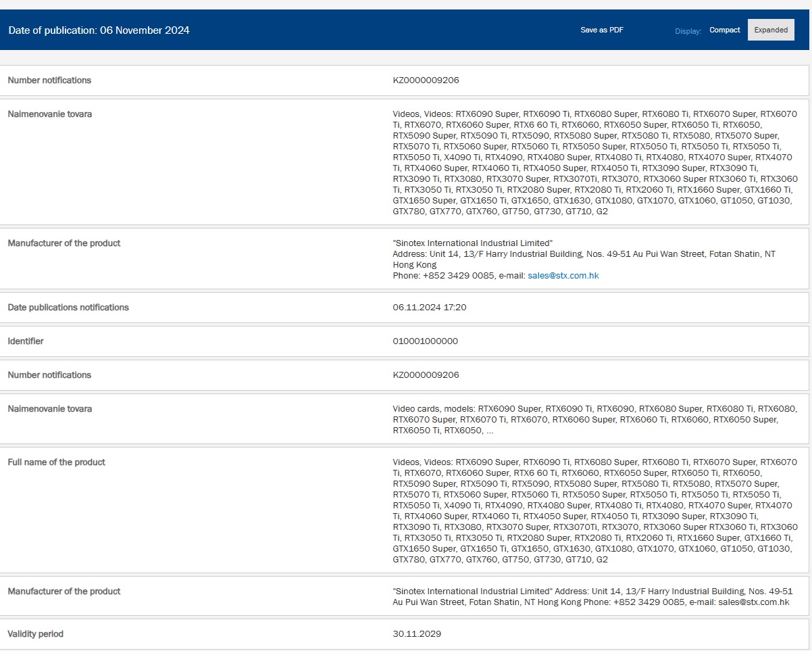812x651 pixels.
Task: Click the "Validity period" label
Action: click(36, 634)
